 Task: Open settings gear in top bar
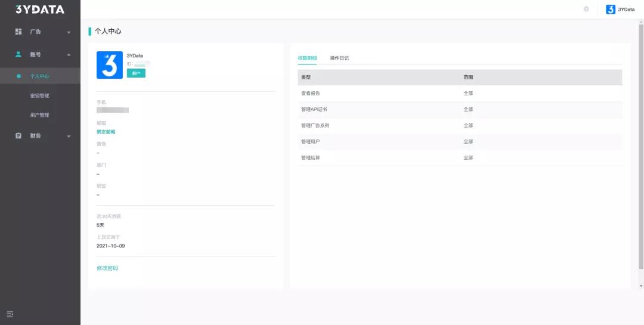(586, 9)
